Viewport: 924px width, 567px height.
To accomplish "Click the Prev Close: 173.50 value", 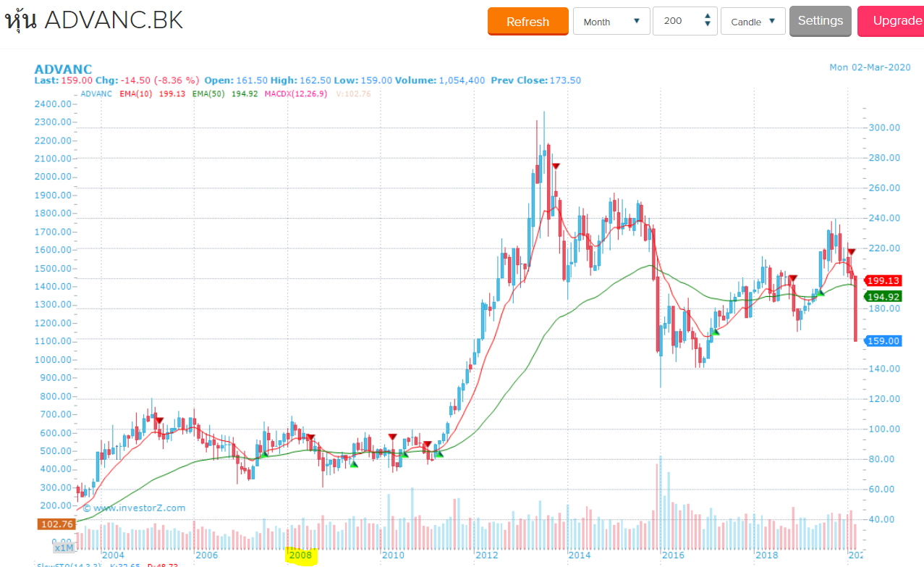I will click(536, 80).
